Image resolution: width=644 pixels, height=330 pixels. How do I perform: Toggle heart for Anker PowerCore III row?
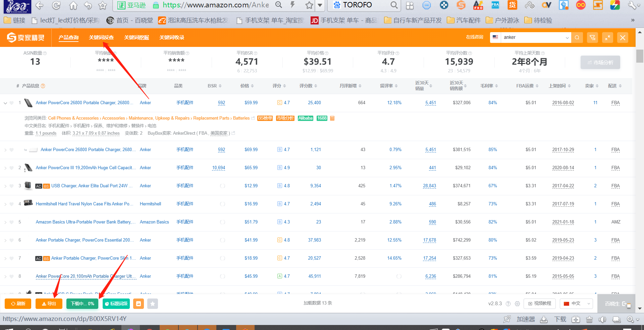(12, 168)
